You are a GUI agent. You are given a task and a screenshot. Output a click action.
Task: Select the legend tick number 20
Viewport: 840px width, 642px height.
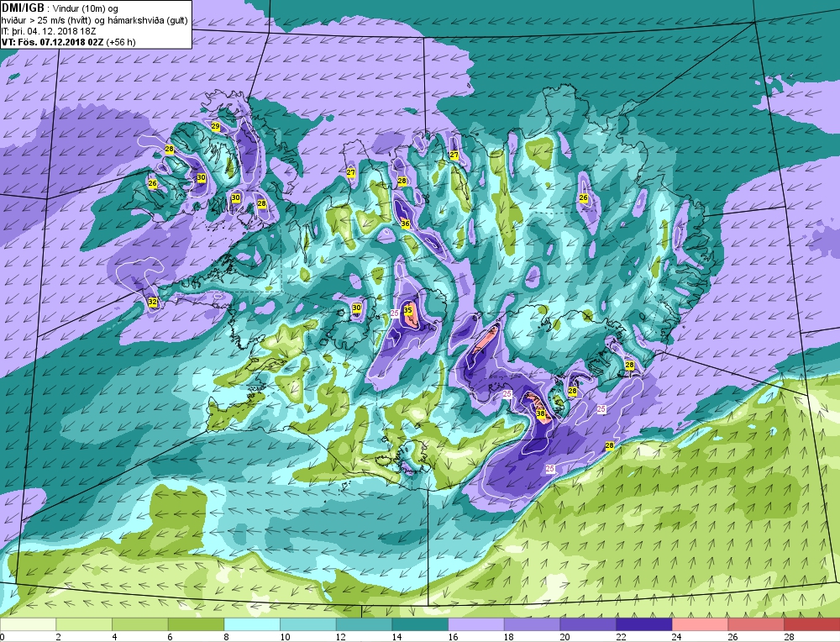tap(565, 637)
